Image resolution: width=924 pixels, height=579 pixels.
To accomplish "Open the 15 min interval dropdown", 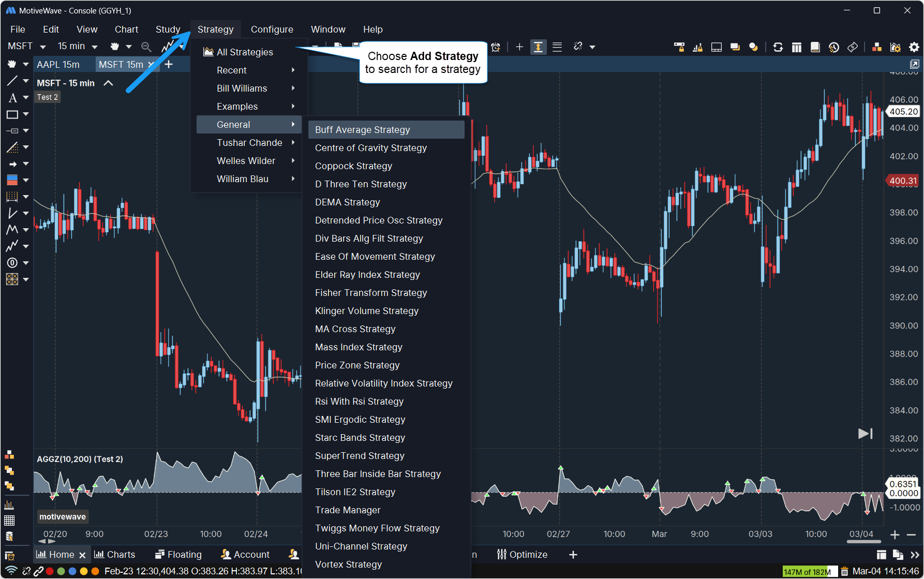I will coord(78,46).
